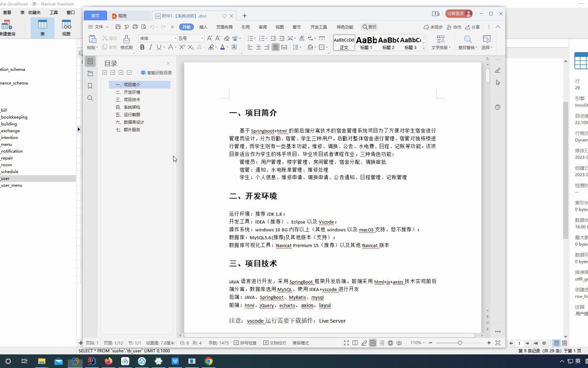588x368 pixels.
Task: Click the 智能识别目录 button
Action: pyautogui.click(x=157, y=73)
